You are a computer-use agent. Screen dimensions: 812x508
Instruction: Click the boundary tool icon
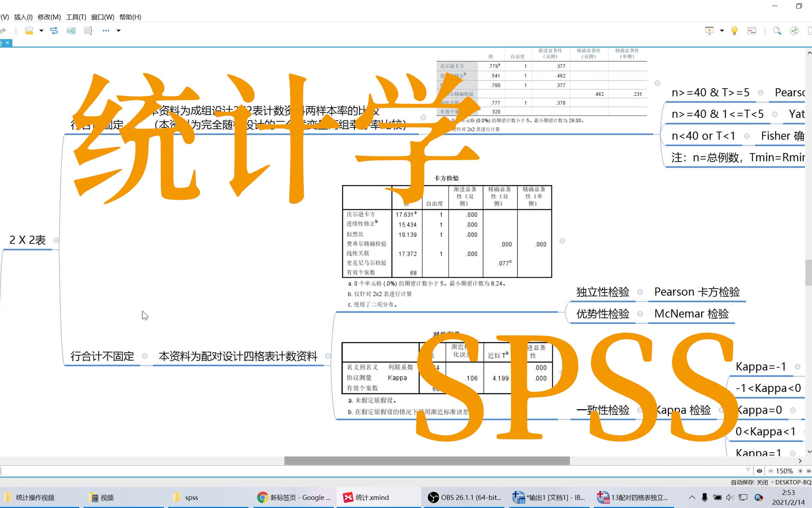coord(71,31)
